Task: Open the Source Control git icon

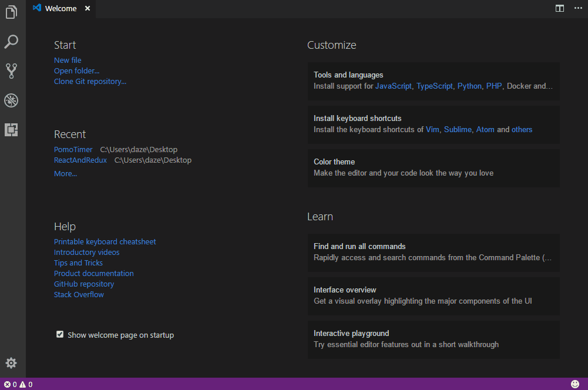Action: coord(11,70)
